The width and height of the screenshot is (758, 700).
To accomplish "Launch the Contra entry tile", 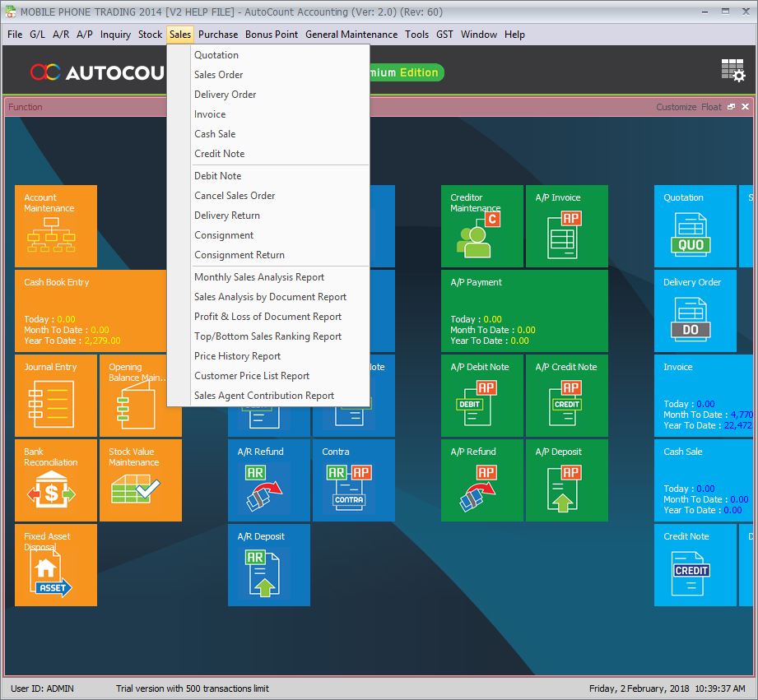I will pyautogui.click(x=353, y=480).
